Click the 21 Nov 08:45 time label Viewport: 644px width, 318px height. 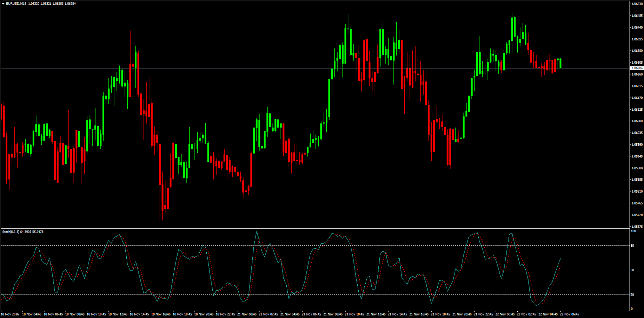[333, 314]
